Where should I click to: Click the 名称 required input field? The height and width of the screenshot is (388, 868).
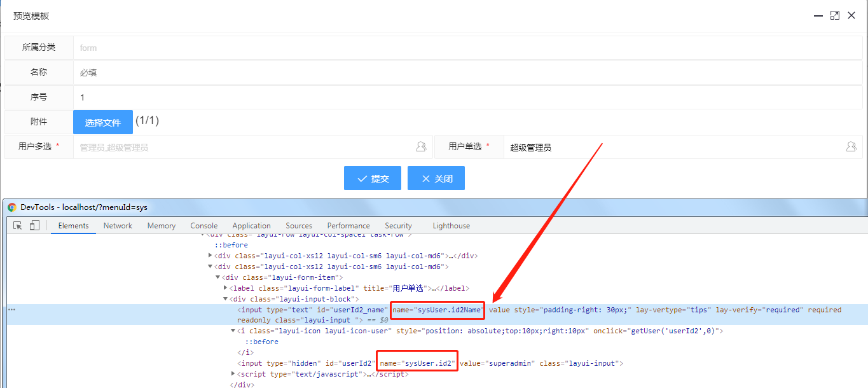(x=468, y=73)
